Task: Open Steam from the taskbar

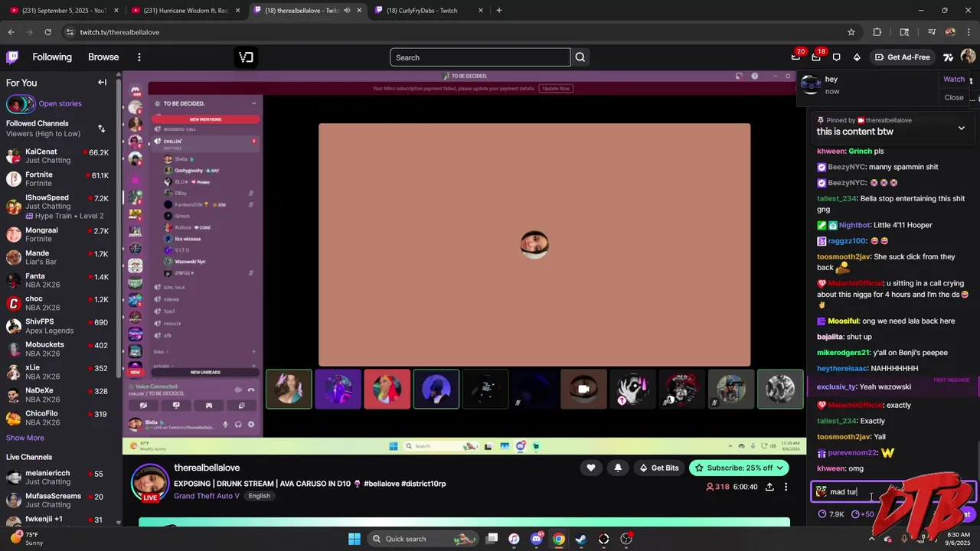Action: click(x=581, y=539)
